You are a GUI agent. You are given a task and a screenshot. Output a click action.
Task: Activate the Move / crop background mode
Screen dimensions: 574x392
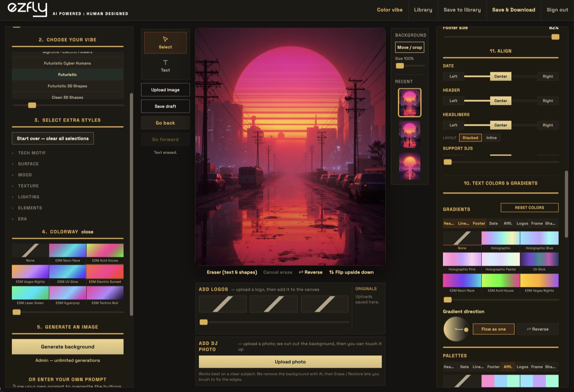(x=409, y=47)
